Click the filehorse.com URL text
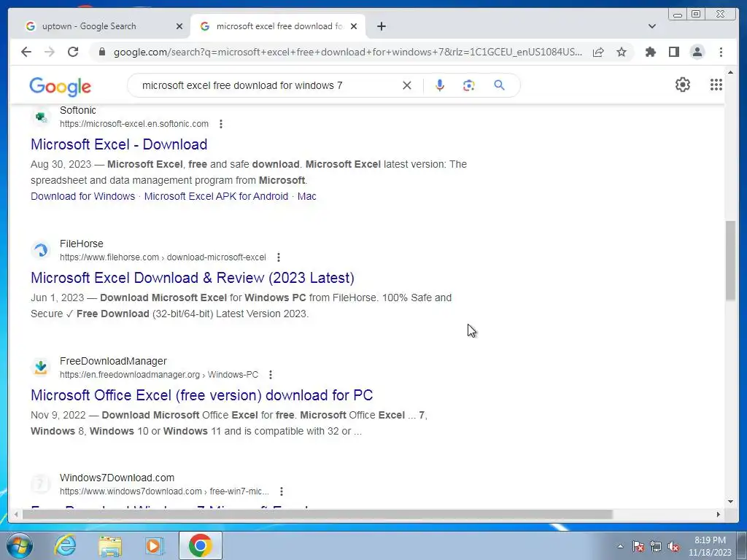The width and height of the screenshot is (747, 560). 163,257
